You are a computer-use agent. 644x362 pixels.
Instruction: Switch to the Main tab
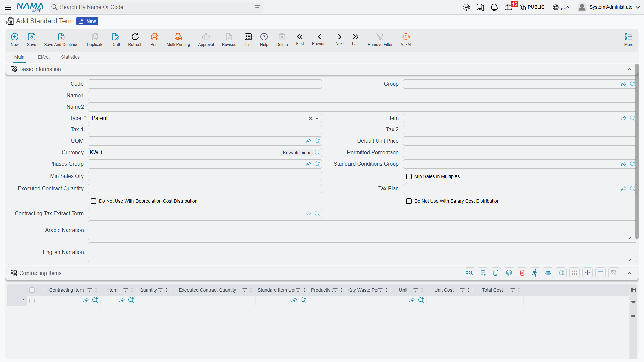[x=19, y=57]
